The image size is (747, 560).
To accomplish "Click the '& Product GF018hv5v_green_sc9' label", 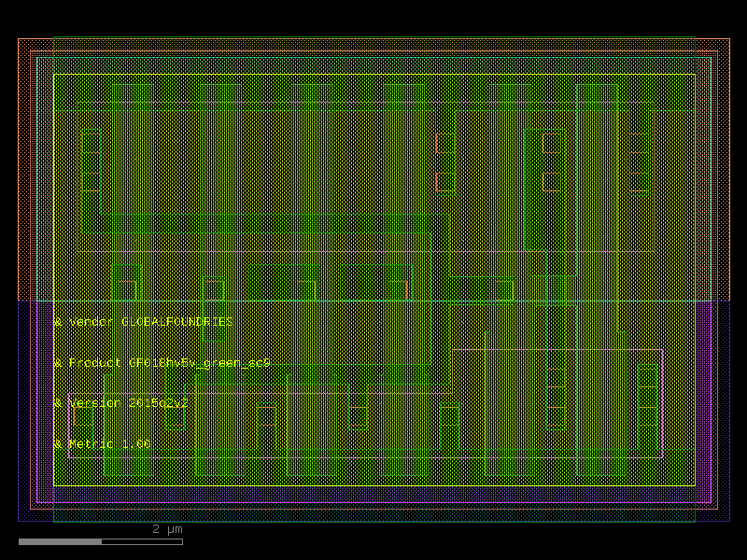I will [162, 363].
